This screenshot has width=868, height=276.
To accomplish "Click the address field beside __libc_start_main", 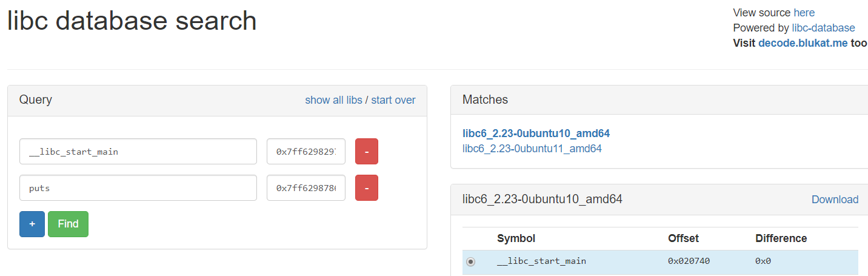I will tap(306, 152).
